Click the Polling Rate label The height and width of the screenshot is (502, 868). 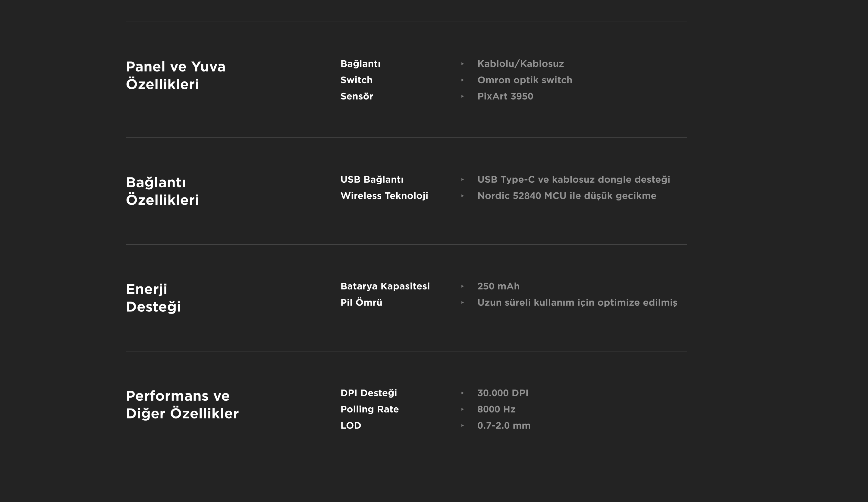pos(369,409)
